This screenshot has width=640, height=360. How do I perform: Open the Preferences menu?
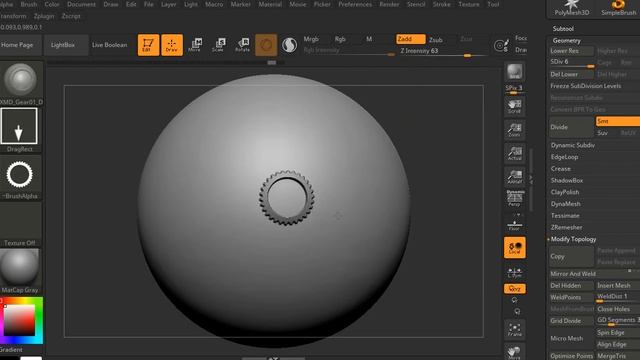[x=355, y=4]
